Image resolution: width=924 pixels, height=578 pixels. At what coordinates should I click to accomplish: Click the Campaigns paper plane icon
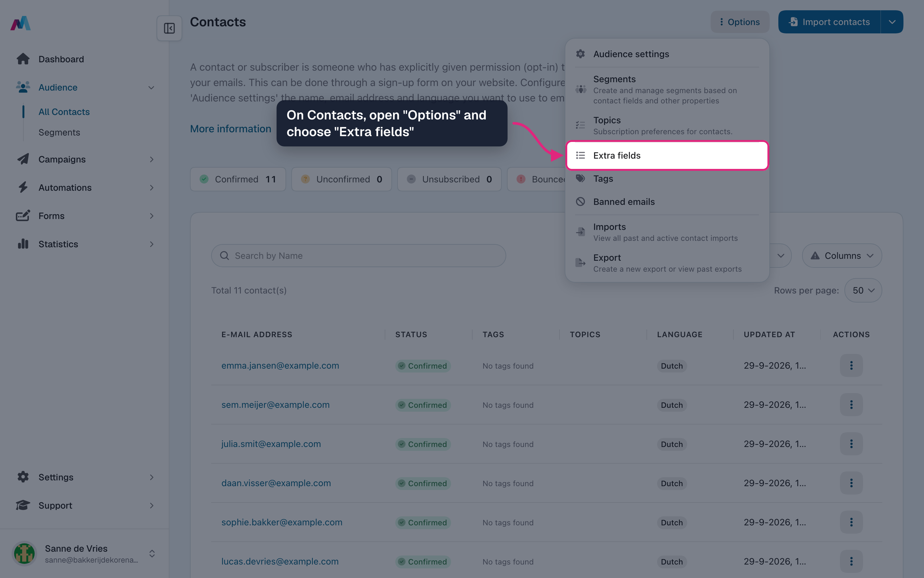pos(23,159)
